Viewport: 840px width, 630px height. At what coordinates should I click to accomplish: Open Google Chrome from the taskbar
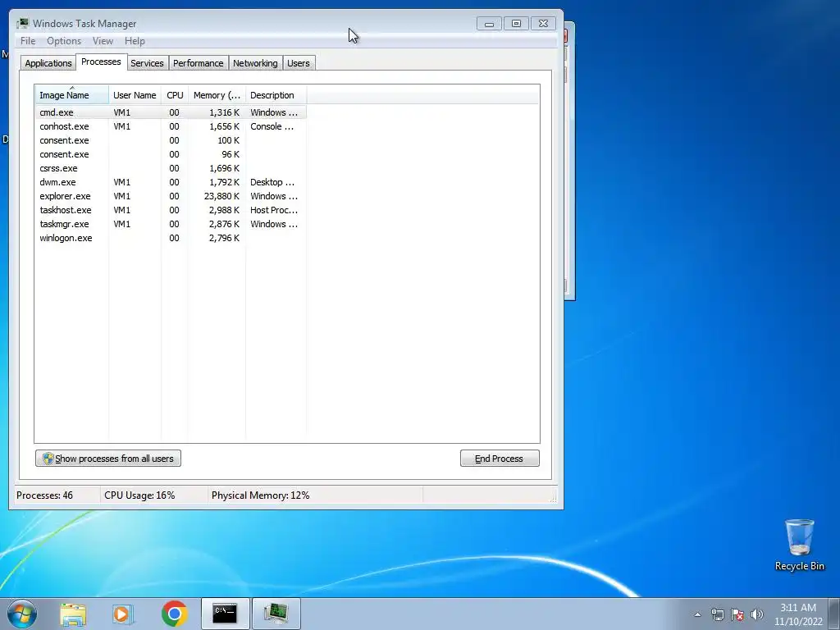click(x=174, y=614)
